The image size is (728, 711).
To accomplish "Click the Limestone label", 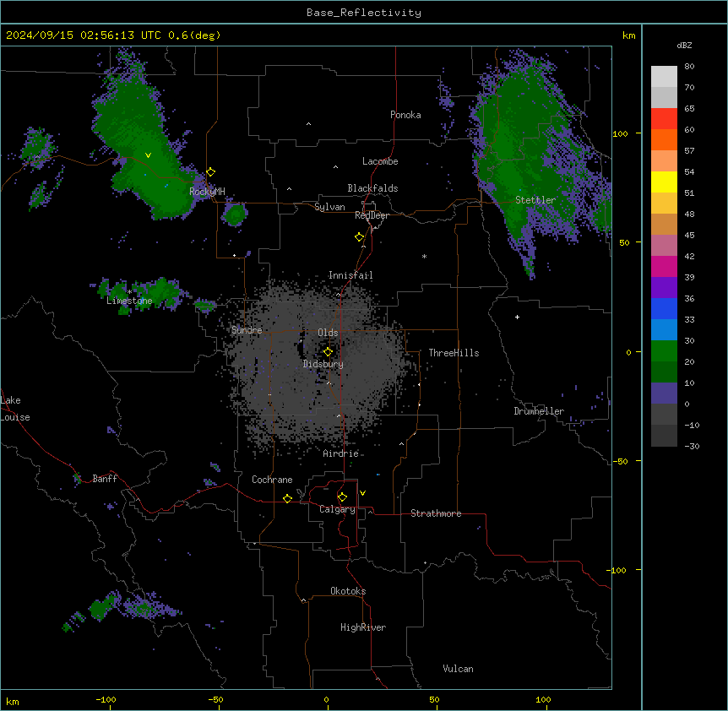I will 129,301.
